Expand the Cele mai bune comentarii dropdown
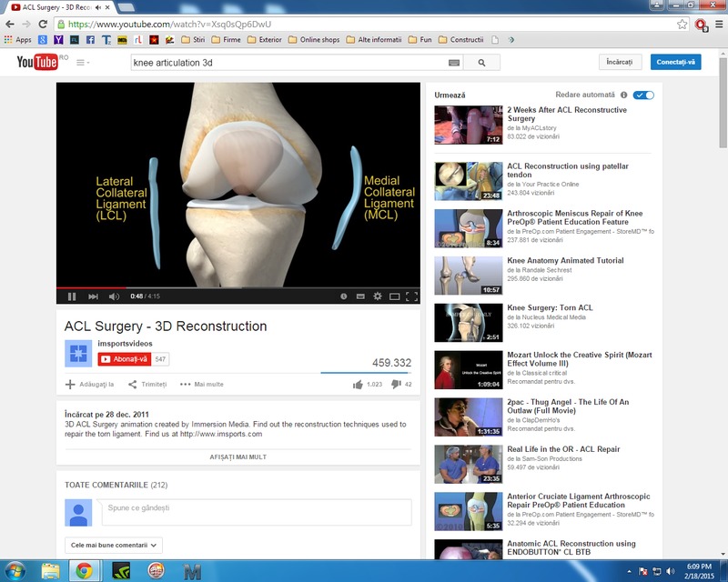The width and height of the screenshot is (728, 582). [114, 545]
